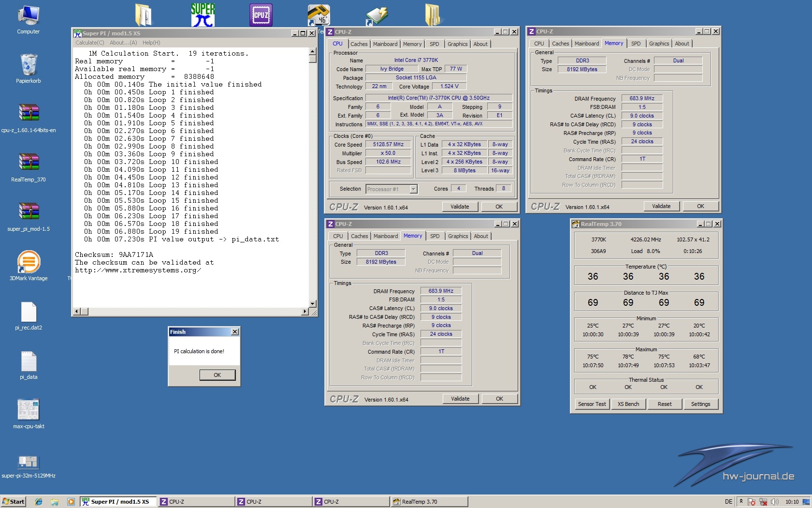Close the Finish dialog
The image size is (812, 508).
(234, 332)
